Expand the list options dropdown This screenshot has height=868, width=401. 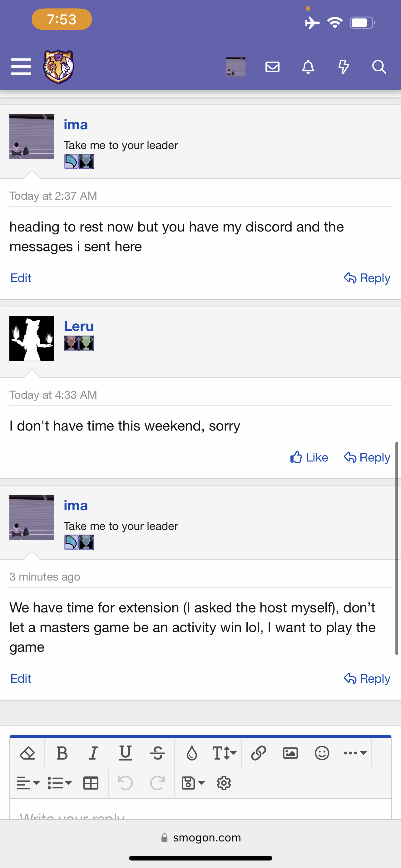(x=60, y=783)
